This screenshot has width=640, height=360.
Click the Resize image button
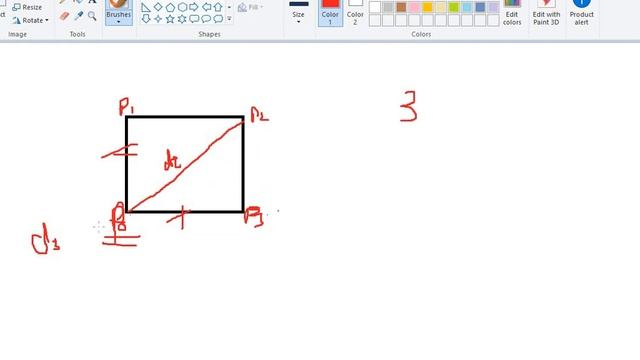pos(27,7)
